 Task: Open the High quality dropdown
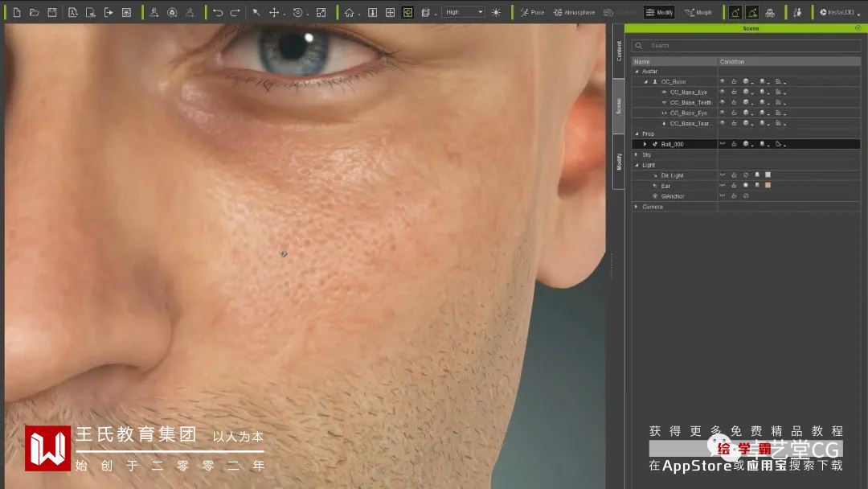coord(464,12)
